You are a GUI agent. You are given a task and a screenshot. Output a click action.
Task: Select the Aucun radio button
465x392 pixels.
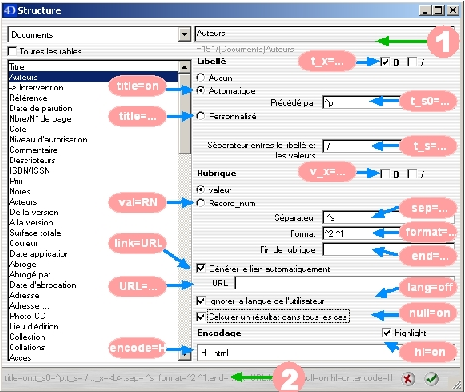tap(201, 78)
